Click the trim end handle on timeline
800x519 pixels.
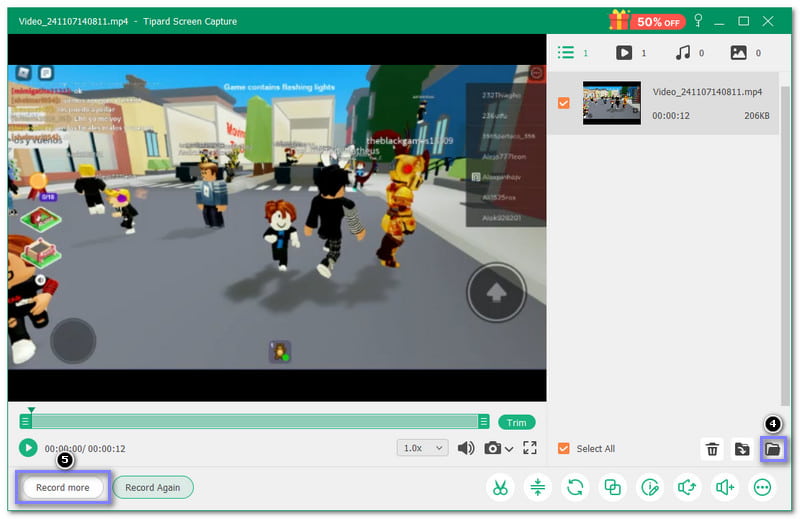(483, 422)
